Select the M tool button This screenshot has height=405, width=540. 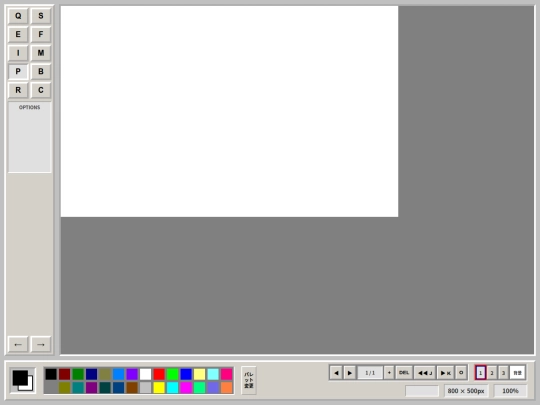click(41, 53)
